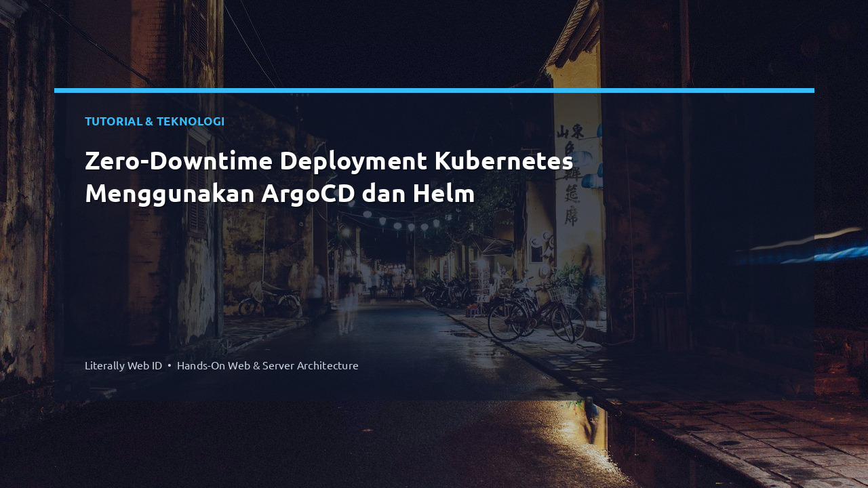Click the 'TUTORIAL & TEKNOLOGI' category label

pyautogui.click(x=155, y=121)
